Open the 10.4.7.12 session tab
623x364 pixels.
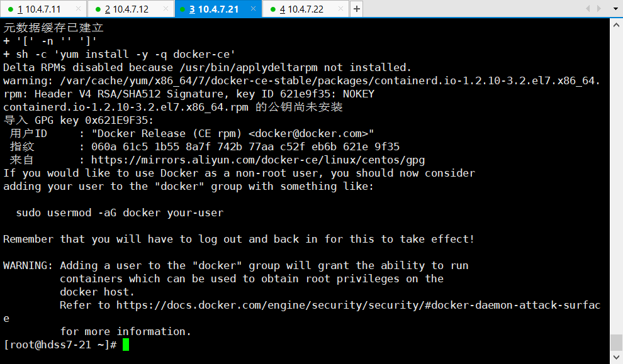[126, 9]
